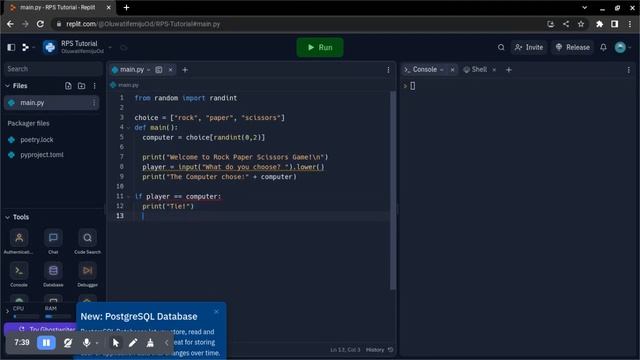Run the program with the Run button
This screenshot has width=640, height=360.
click(x=320, y=47)
